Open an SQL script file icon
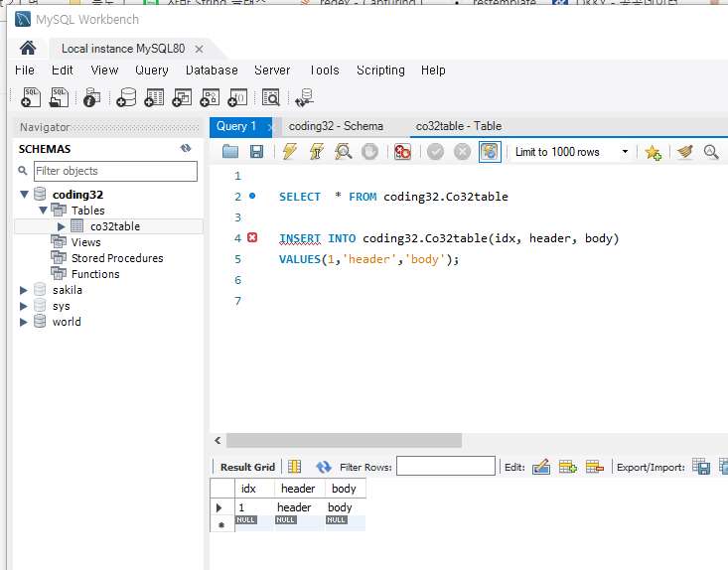 click(x=59, y=97)
